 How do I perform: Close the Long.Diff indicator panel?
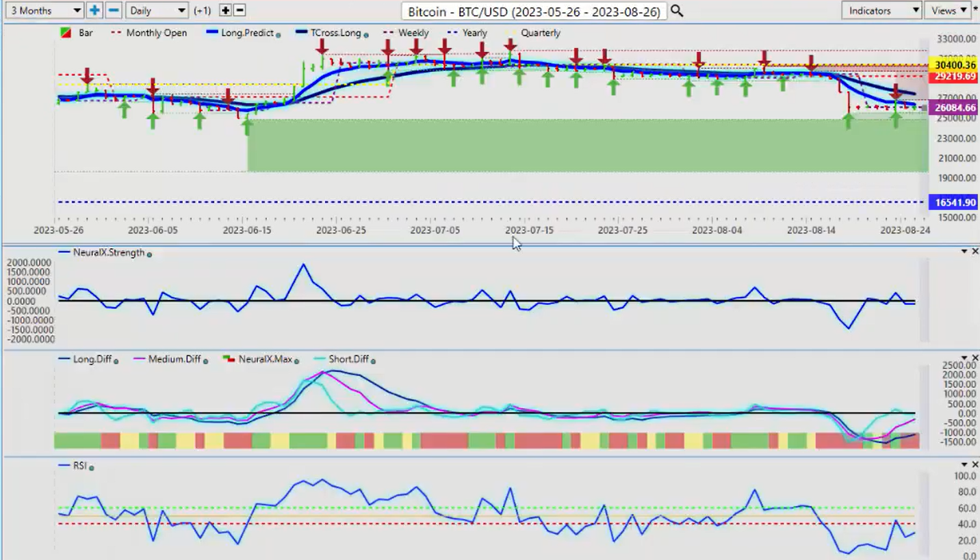975,358
